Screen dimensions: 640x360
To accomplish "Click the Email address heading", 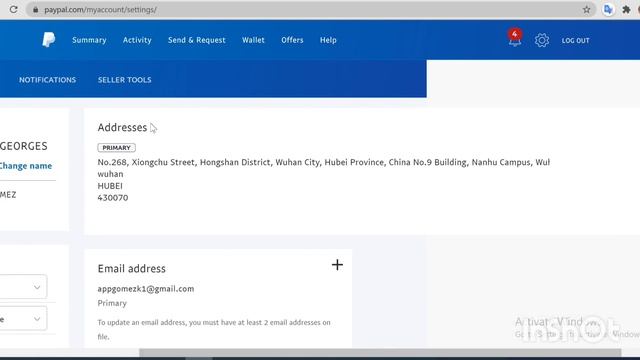I will click(x=131, y=269).
